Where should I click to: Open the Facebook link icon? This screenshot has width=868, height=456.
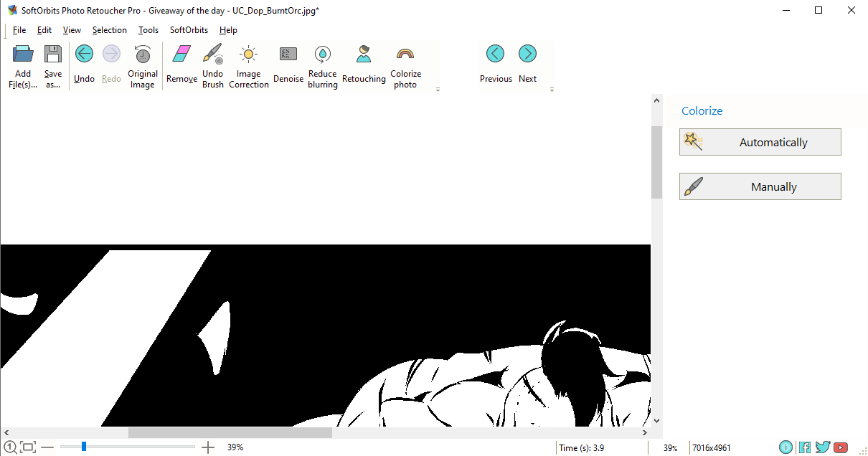(x=805, y=447)
